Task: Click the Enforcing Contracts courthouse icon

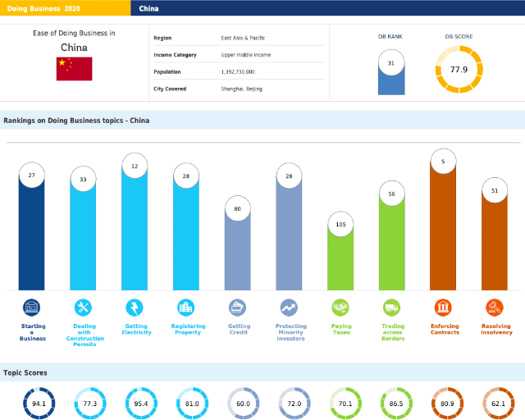Action: [444, 308]
